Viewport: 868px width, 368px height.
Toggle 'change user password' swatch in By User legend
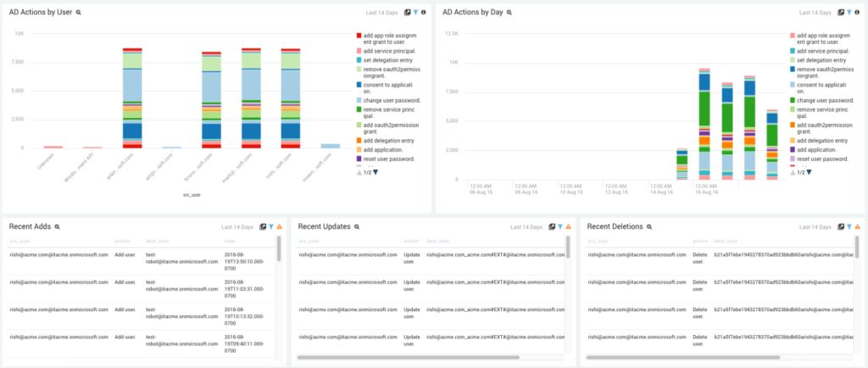click(359, 101)
